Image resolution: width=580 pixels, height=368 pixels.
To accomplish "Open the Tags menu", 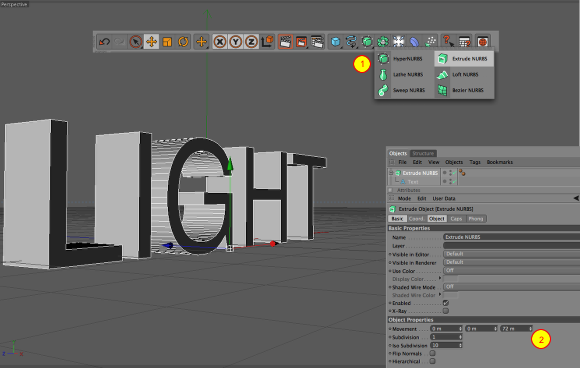I will pyautogui.click(x=475, y=162).
